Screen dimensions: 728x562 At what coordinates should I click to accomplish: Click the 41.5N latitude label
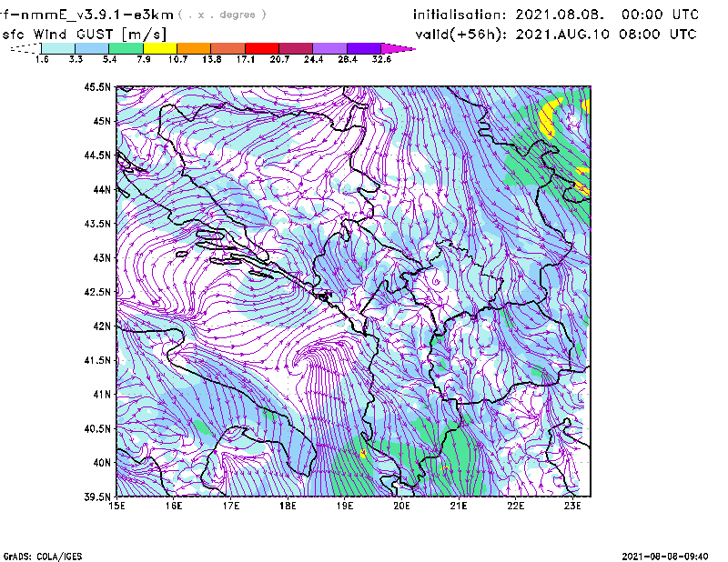point(98,360)
